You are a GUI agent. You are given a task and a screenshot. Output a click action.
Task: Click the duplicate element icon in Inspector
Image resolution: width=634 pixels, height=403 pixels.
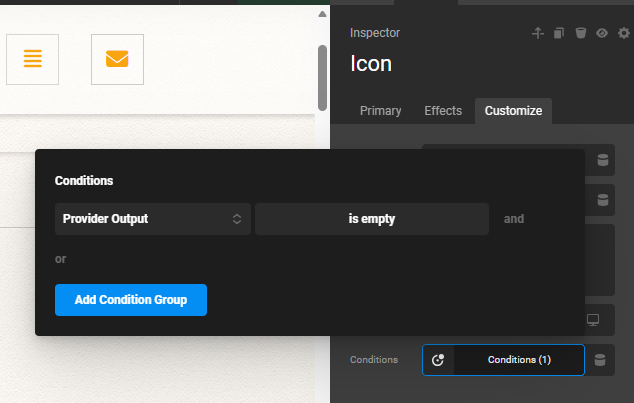pos(560,33)
